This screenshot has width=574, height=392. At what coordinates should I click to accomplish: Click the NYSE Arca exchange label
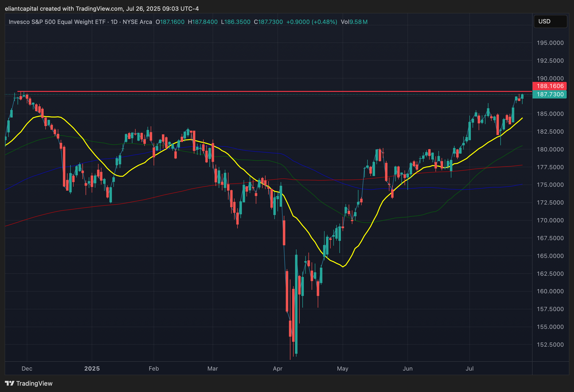click(137, 22)
